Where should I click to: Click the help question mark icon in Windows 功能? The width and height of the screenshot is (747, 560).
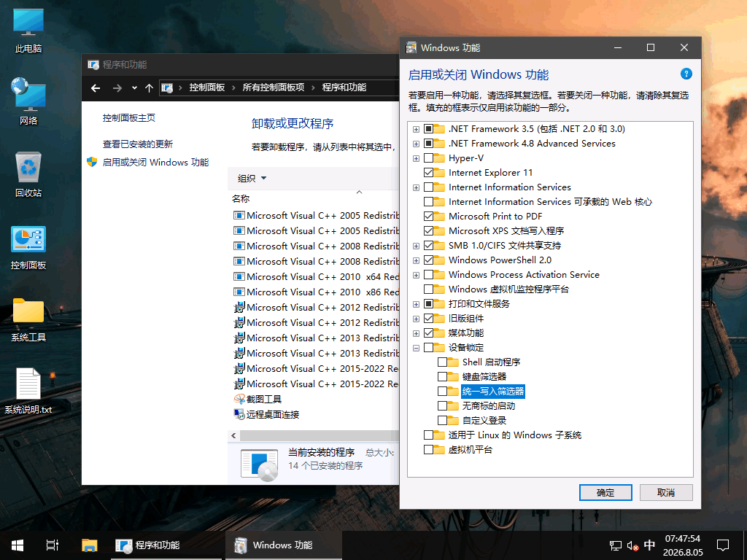(x=686, y=74)
